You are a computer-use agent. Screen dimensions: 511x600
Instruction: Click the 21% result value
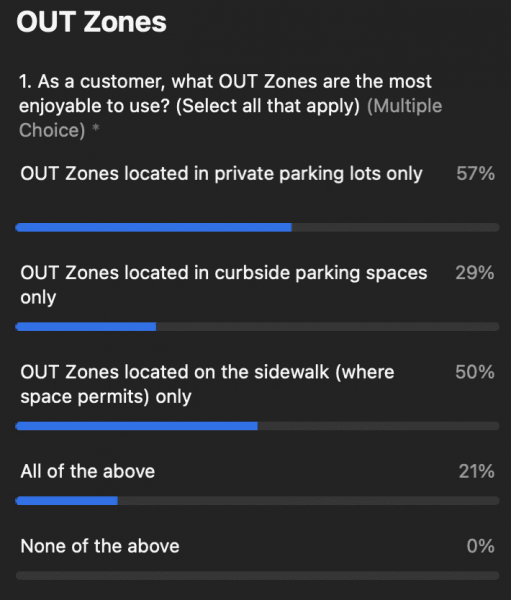coord(477,471)
